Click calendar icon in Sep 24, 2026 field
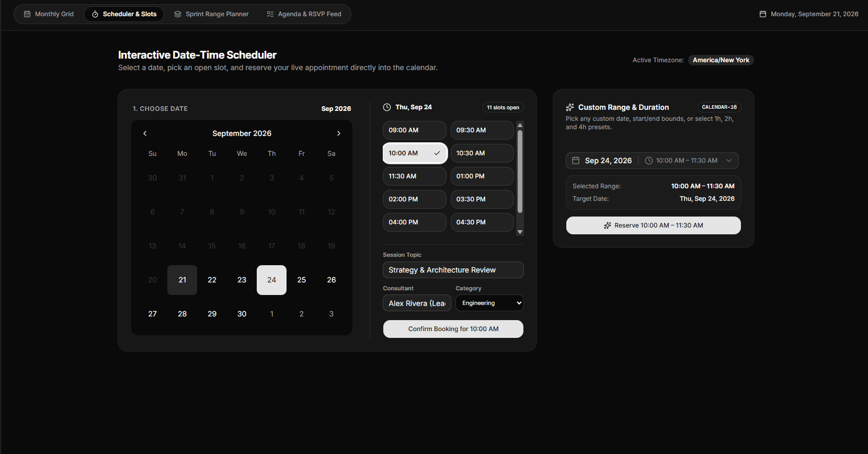Image resolution: width=868 pixels, height=454 pixels. [576, 161]
